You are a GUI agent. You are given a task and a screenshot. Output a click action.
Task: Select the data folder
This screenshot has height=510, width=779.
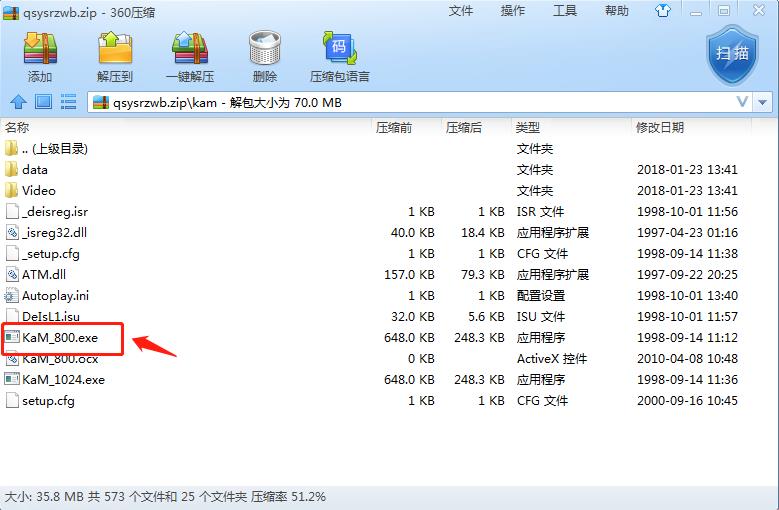click(34, 170)
